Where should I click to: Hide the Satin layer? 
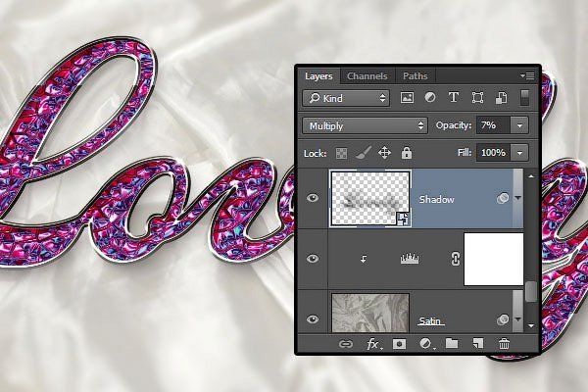(313, 318)
